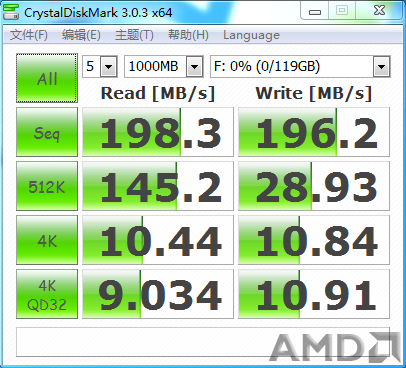
Task: Click the empty comment field at bottom
Action: pyautogui.click(x=203, y=342)
